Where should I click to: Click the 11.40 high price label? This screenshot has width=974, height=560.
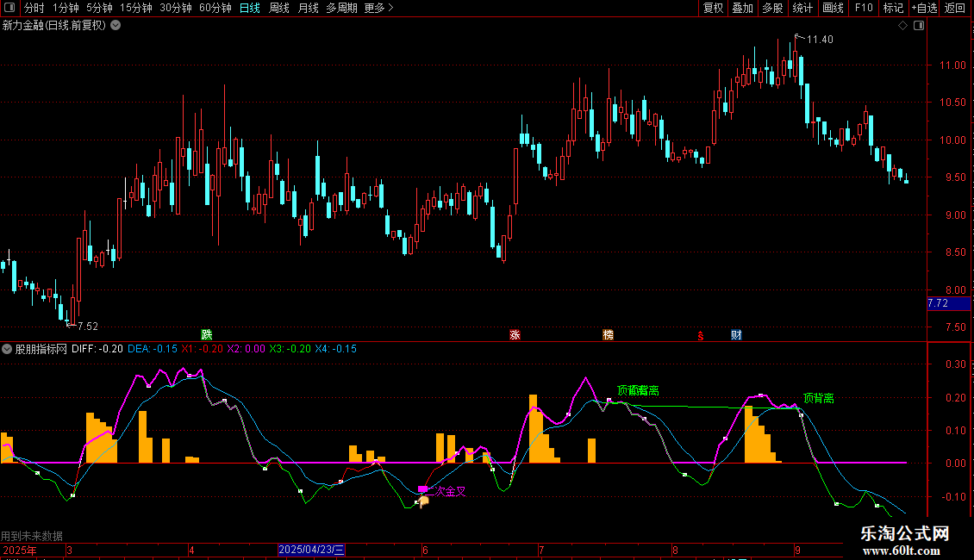820,39
